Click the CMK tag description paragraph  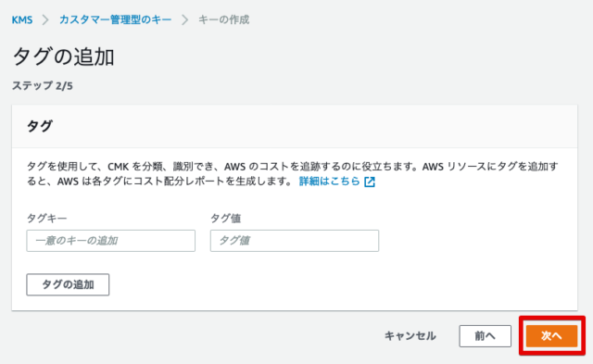coord(293,174)
